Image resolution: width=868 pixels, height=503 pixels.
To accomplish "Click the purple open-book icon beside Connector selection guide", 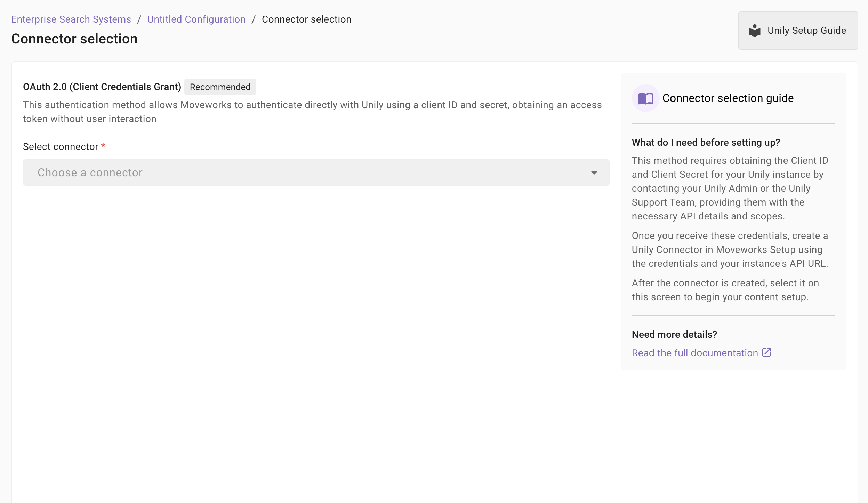I will pos(645,98).
